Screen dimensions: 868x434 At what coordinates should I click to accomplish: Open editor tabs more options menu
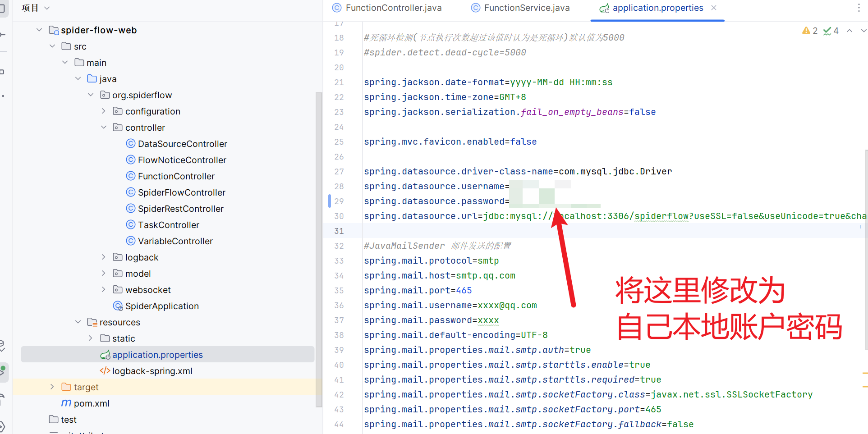pyautogui.click(x=859, y=8)
